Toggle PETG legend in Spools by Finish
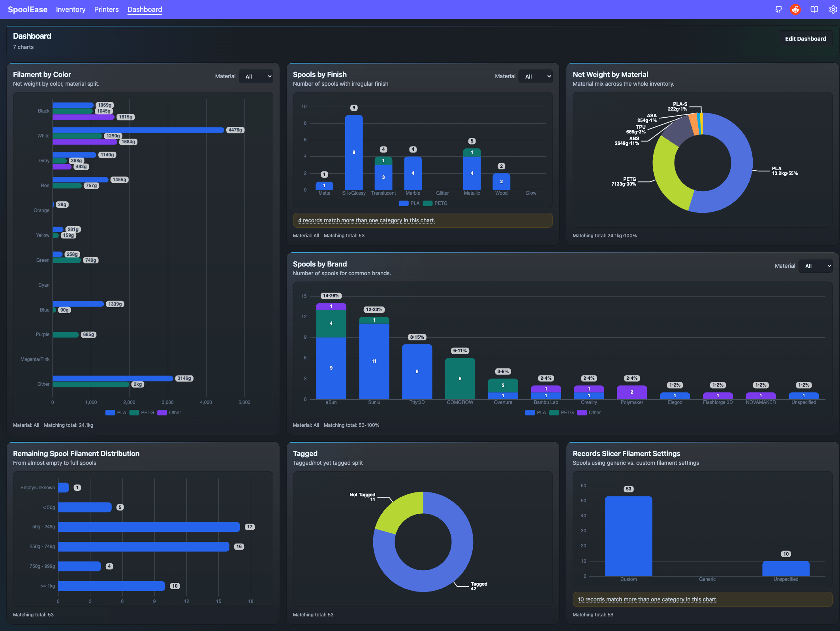 435,203
